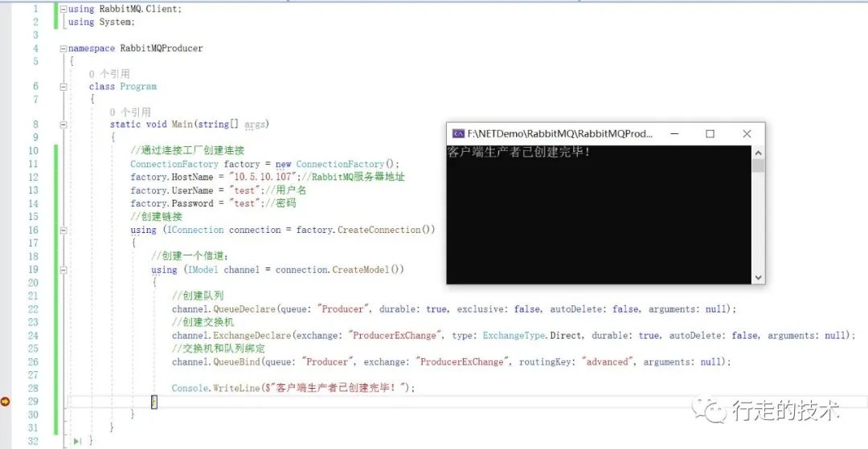Image resolution: width=868 pixels, height=449 pixels.
Task: Click the 'HostName' property on line 12
Action: click(x=192, y=177)
